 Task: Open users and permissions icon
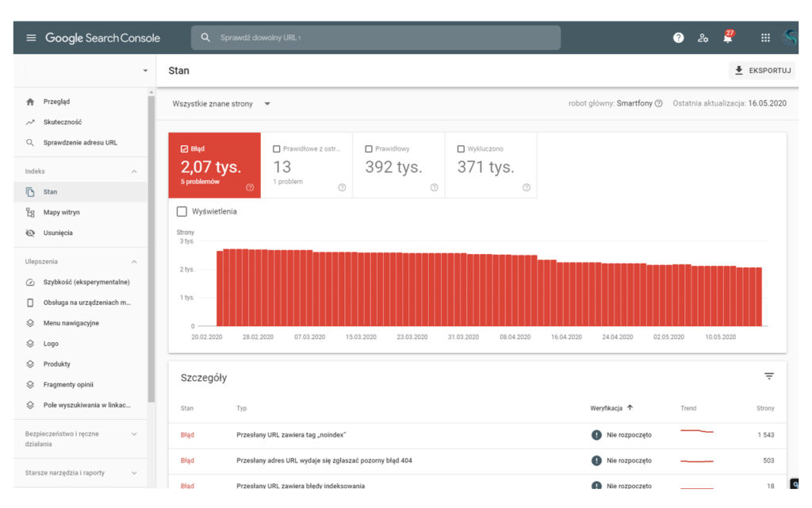703,37
